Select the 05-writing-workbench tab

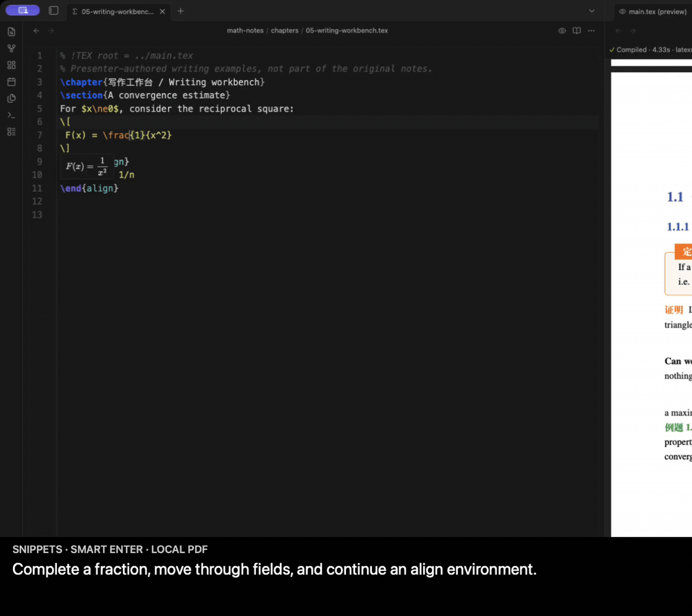pos(117,11)
